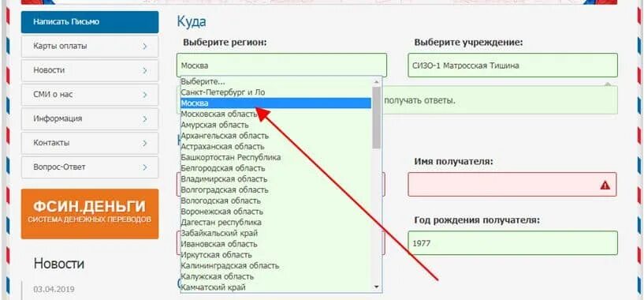Select Выберите... option in region list

pyautogui.click(x=276, y=81)
